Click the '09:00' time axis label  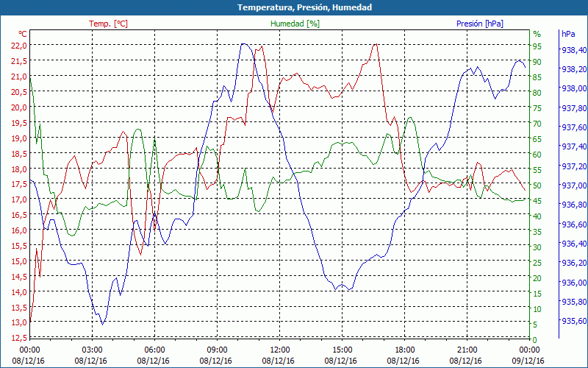tap(217, 350)
